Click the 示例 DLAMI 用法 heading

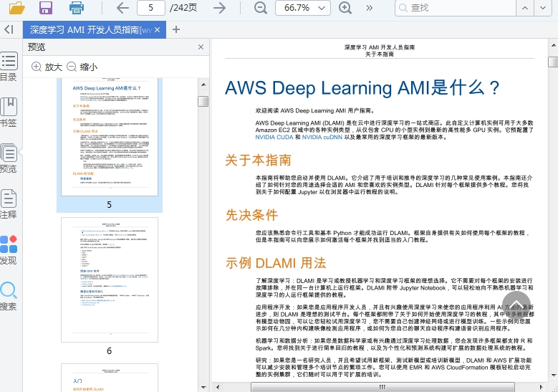[x=276, y=263]
